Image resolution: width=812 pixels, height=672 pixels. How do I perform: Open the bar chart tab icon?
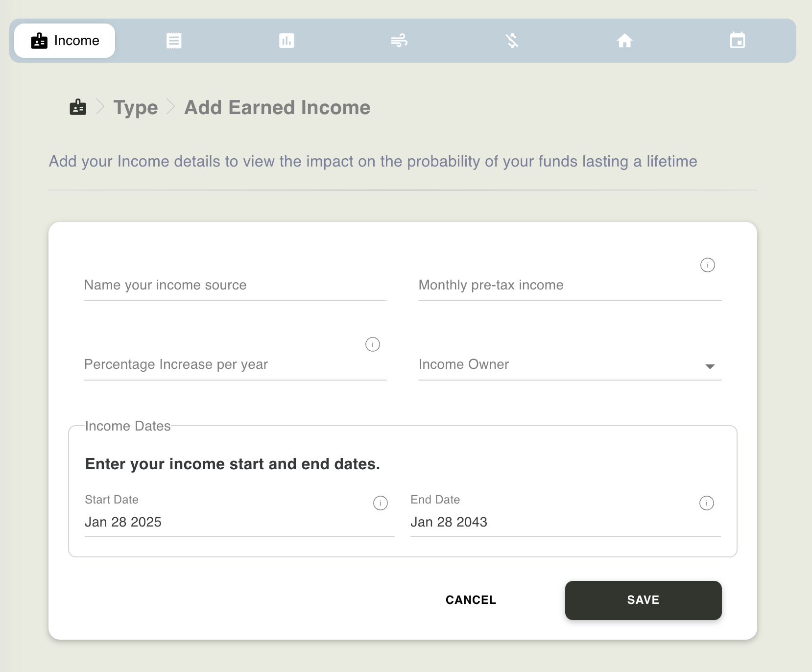pyautogui.click(x=287, y=41)
